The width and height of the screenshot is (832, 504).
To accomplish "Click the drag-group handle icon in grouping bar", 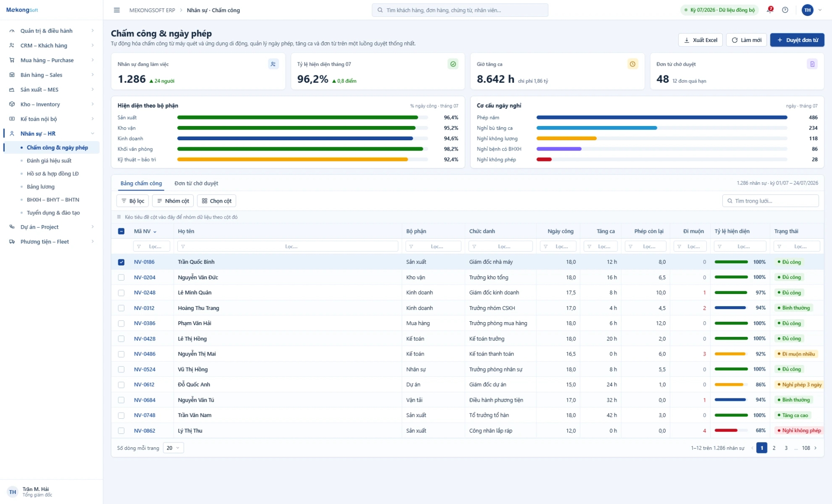I will 119,217.
